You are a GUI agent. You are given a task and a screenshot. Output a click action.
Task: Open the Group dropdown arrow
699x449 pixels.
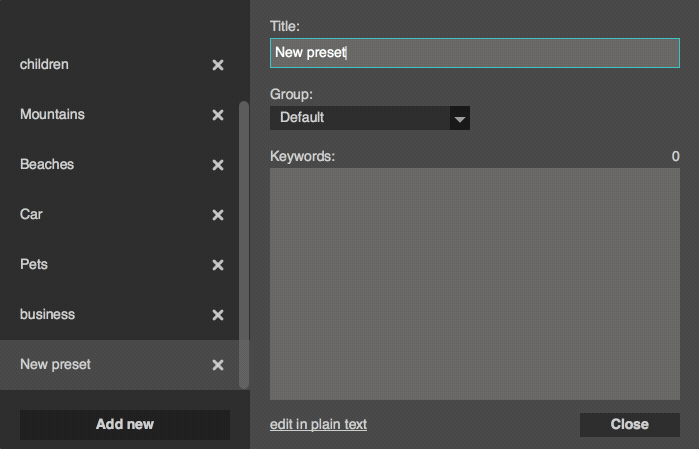pos(460,118)
